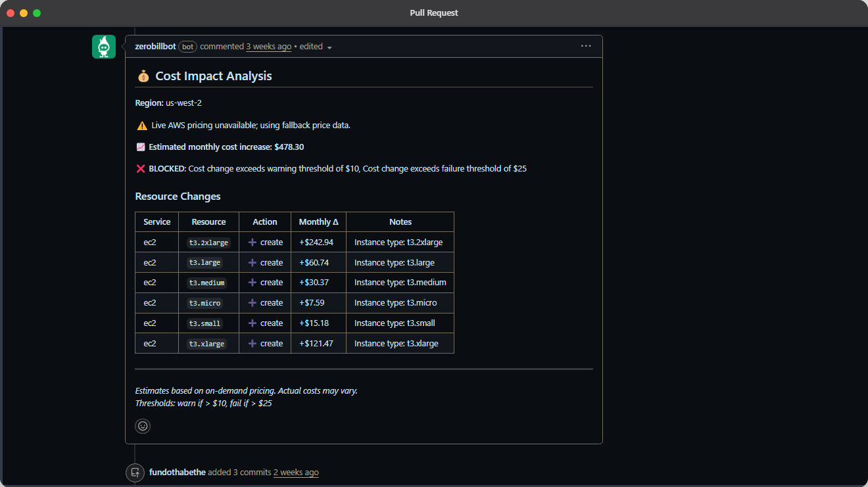Viewport: 868px width, 487px height.
Task: Click the bot badge next to zerobillbot
Action: click(187, 47)
